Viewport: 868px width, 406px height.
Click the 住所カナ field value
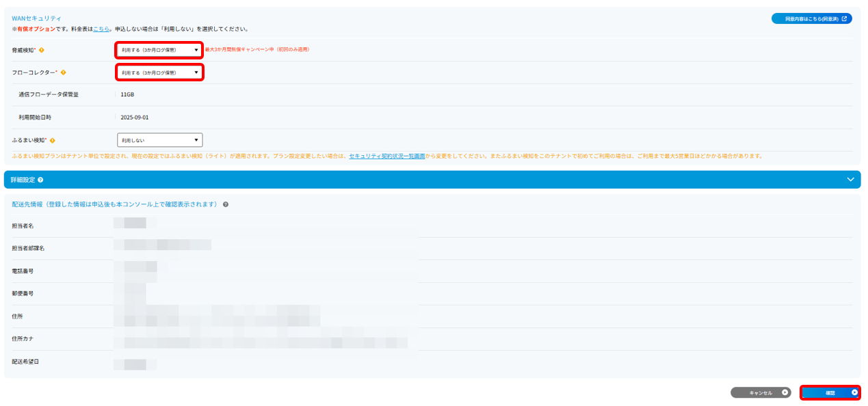[x=260, y=340]
